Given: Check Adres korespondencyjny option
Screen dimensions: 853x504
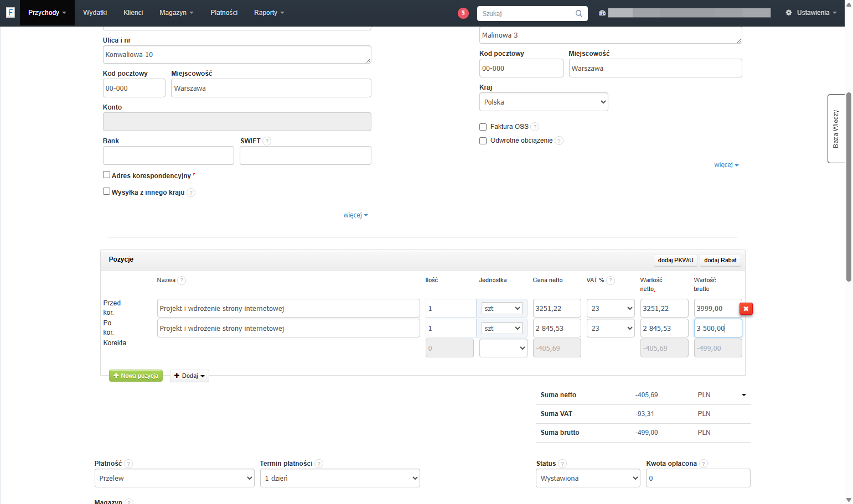Looking at the screenshot, I should 106,175.
